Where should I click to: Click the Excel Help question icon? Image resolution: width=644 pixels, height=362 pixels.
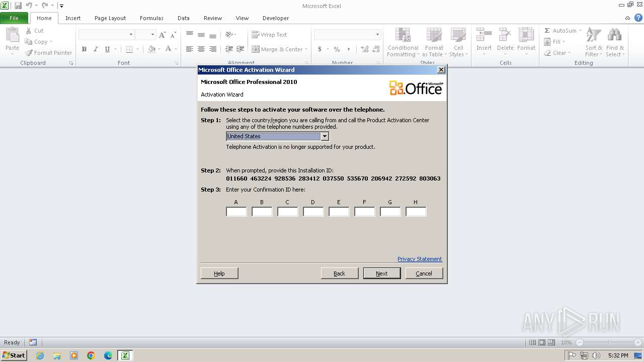pos(638,18)
